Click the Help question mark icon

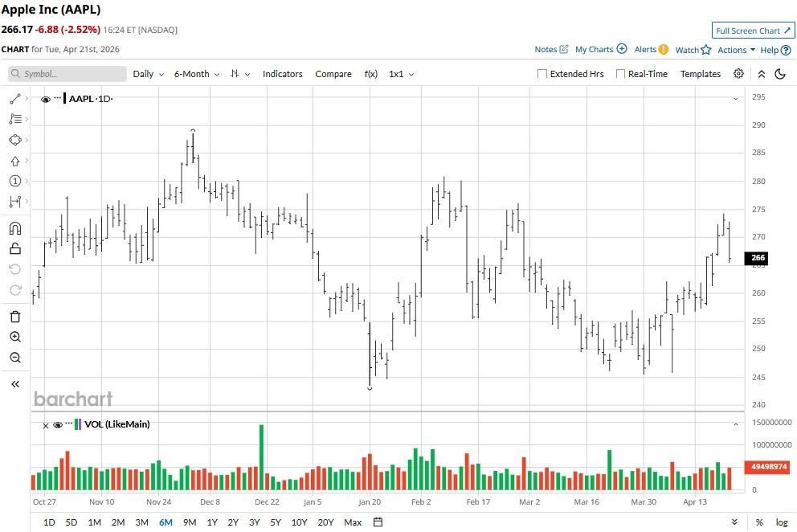point(786,50)
